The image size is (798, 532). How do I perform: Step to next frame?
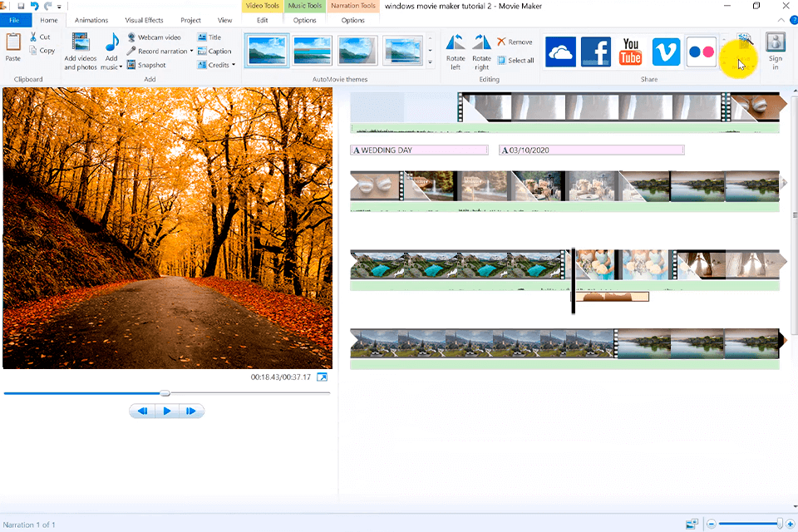point(191,411)
